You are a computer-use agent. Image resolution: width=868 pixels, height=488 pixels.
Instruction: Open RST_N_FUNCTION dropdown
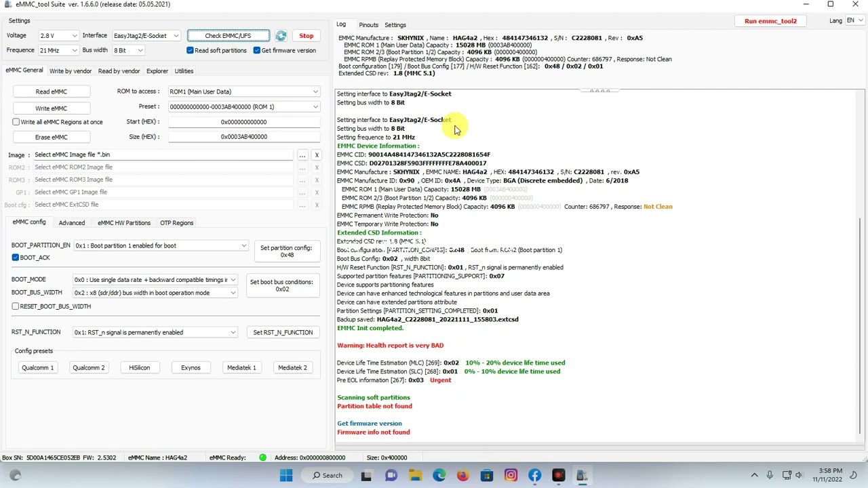155,333
